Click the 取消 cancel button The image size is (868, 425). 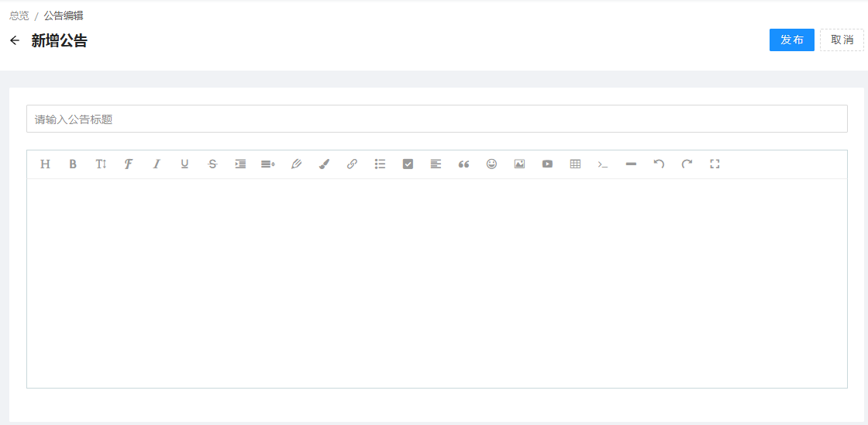(842, 40)
